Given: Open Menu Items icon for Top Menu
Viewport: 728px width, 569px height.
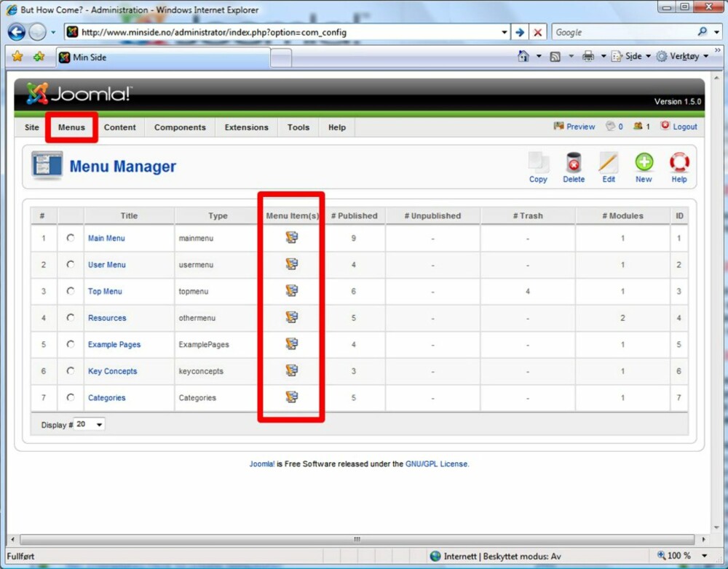Looking at the screenshot, I should coord(292,290).
